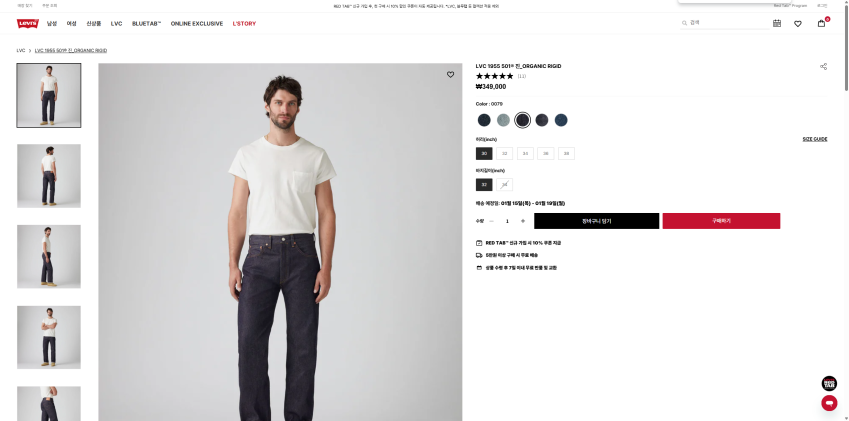The height and width of the screenshot is (421, 849).
Task: Open the ONLINE EXCLUSIVE menu item
Action: click(197, 24)
